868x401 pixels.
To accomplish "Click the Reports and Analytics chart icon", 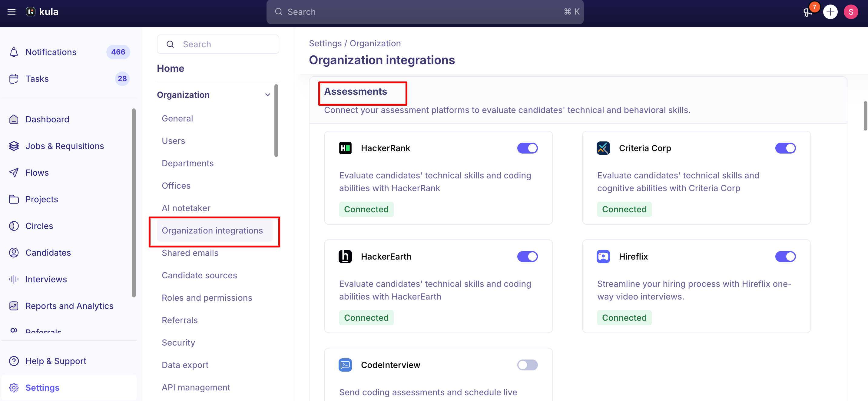I will [x=14, y=306].
